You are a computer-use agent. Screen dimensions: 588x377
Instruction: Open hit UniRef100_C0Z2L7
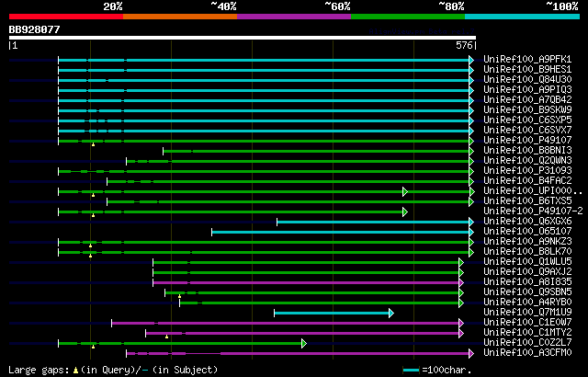point(527,343)
